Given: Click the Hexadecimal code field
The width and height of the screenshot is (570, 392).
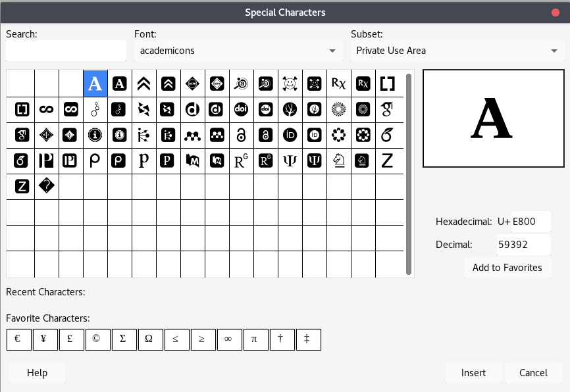Looking at the screenshot, I should click(531, 222).
